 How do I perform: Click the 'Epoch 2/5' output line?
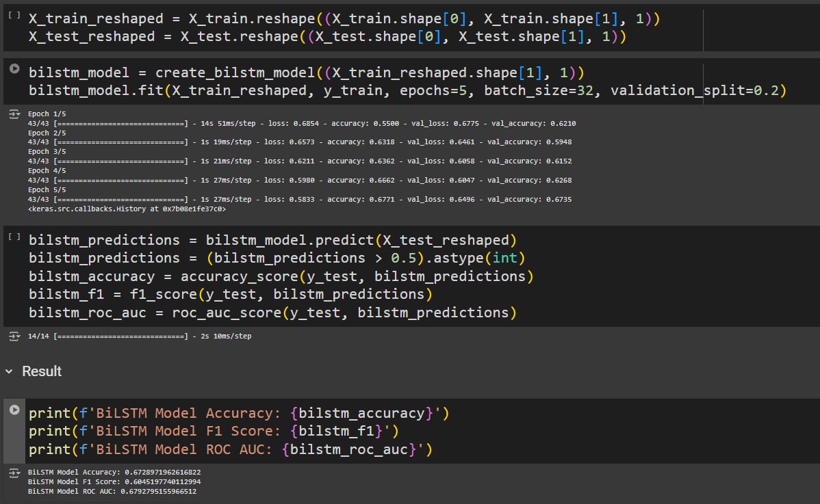(x=47, y=133)
